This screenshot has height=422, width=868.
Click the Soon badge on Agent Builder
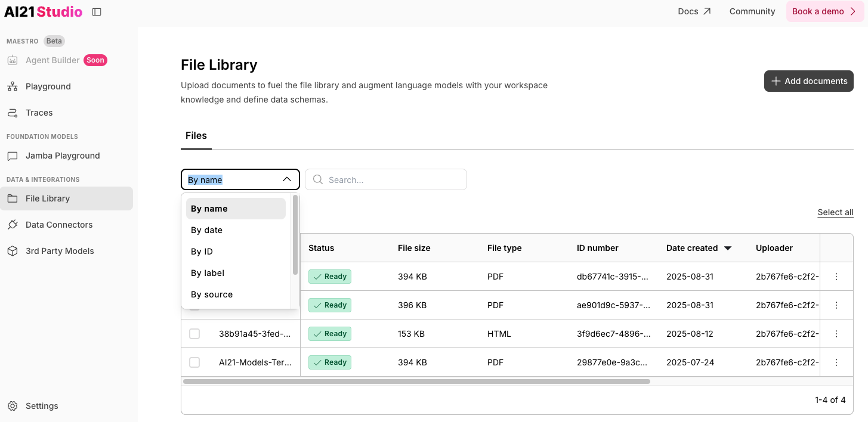pos(95,60)
